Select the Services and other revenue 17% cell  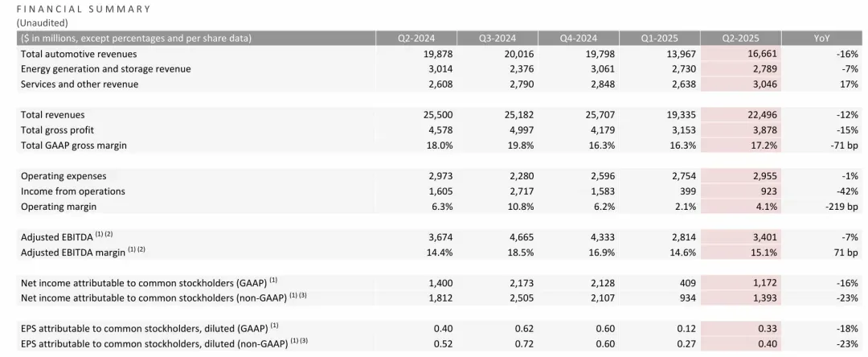coord(850,84)
